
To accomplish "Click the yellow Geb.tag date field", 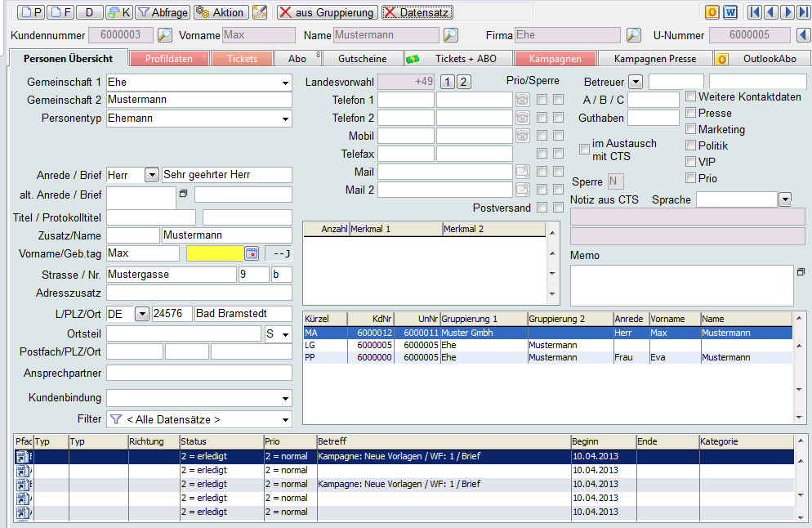I will 215,253.
